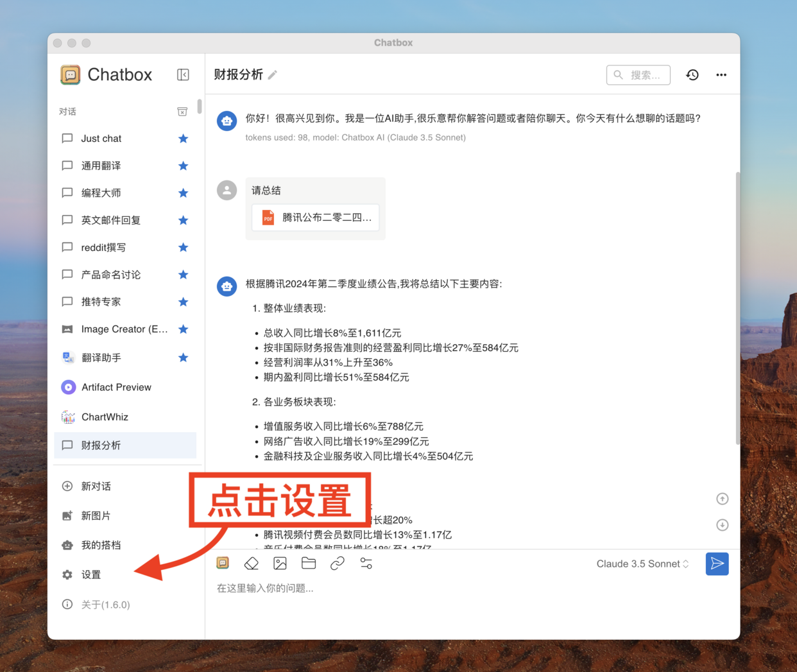Open the 推特专家 conversation

[x=125, y=302]
